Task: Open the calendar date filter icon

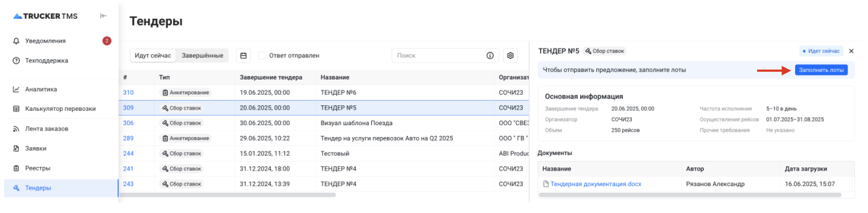Action: (x=243, y=56)
